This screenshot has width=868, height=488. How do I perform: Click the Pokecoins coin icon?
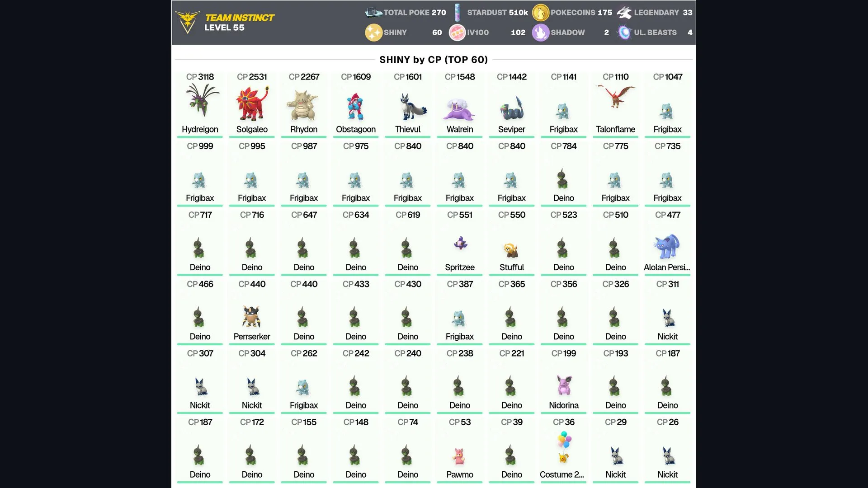540,13
